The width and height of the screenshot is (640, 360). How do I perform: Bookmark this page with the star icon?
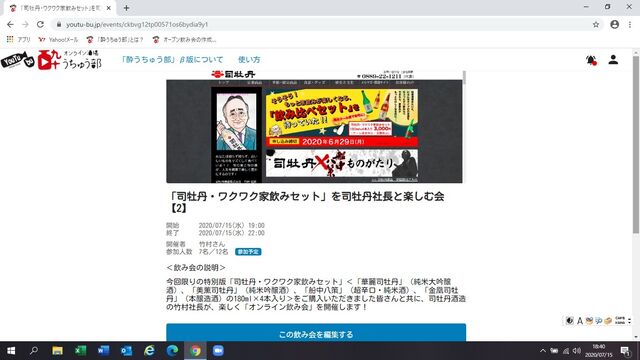pos(596,24)
